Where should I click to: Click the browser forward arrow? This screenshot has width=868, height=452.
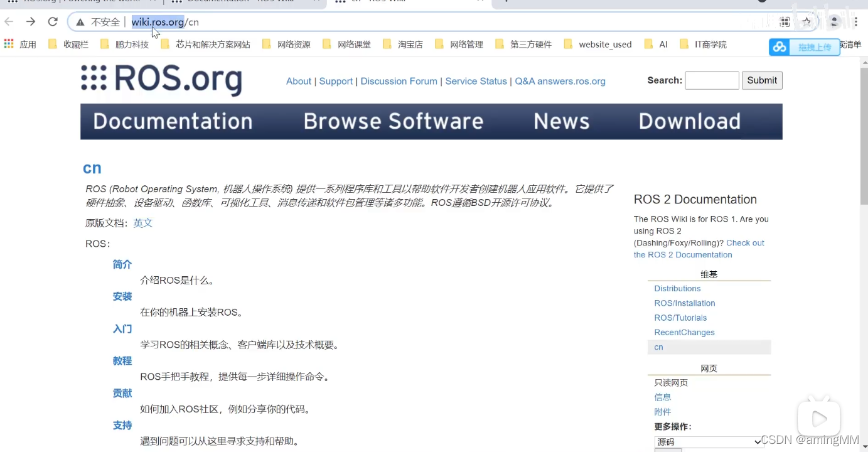coord(31,22)
